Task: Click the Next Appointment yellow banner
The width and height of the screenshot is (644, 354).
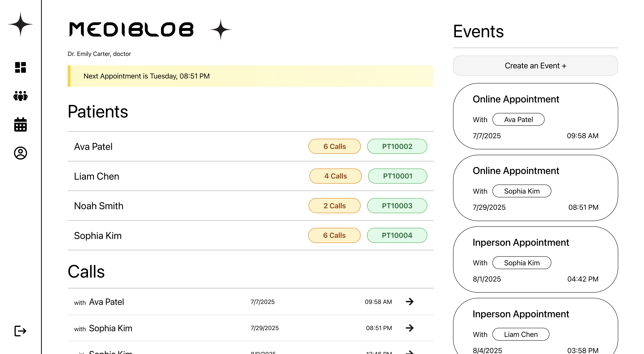Action: (250, 76)
